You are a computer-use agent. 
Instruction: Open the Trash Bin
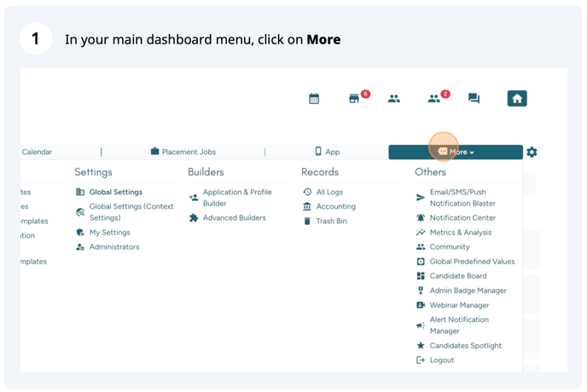[x=331, y=221]
